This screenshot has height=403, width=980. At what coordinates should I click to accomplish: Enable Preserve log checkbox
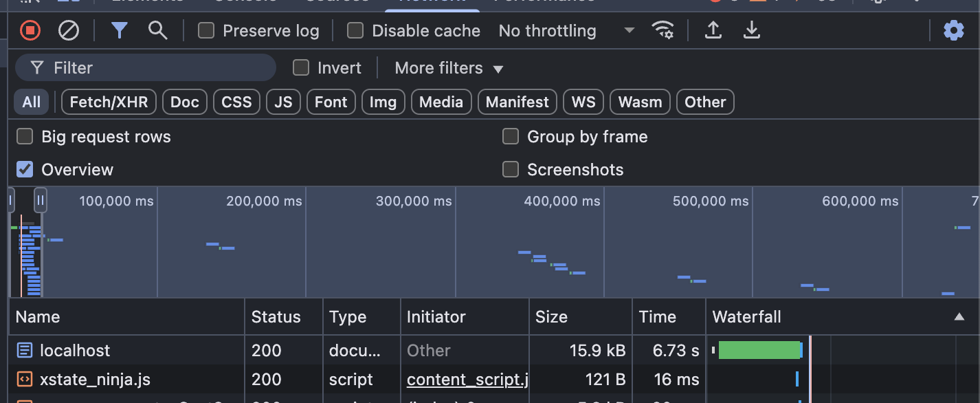click(x=206, y=30)
